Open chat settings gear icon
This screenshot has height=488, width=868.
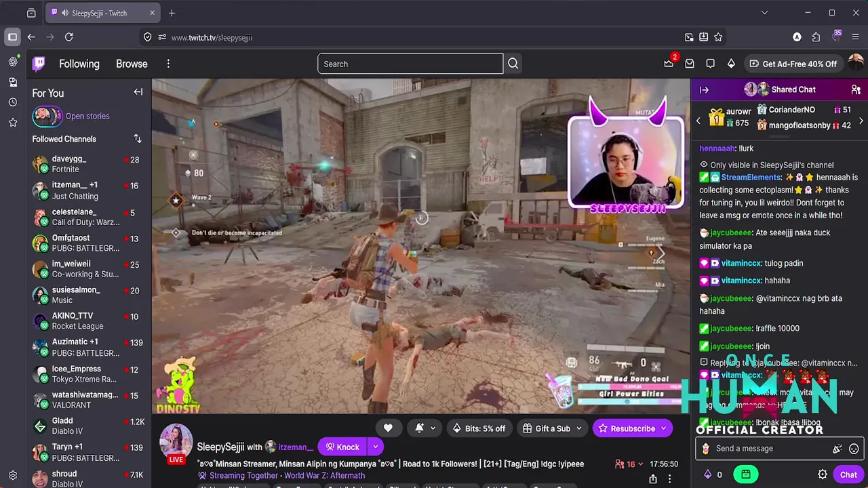(x=823, y=474)
